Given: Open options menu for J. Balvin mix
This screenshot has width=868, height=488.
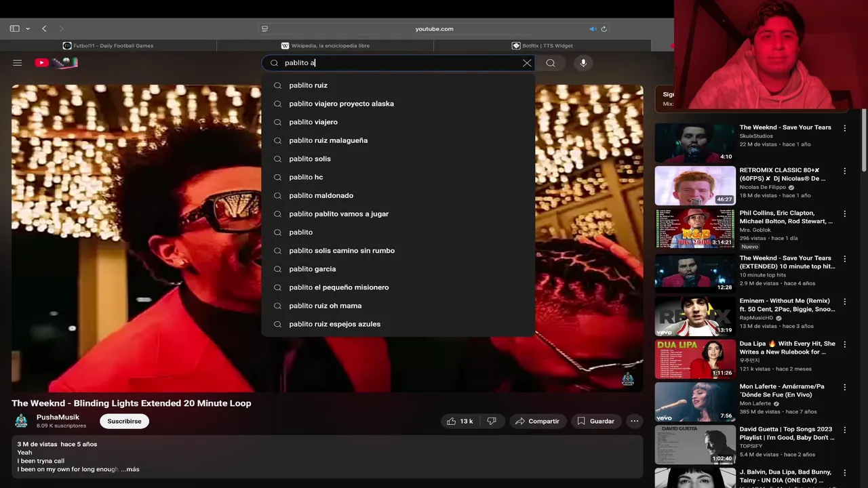Looking at the screenshot, I should 845,473.
